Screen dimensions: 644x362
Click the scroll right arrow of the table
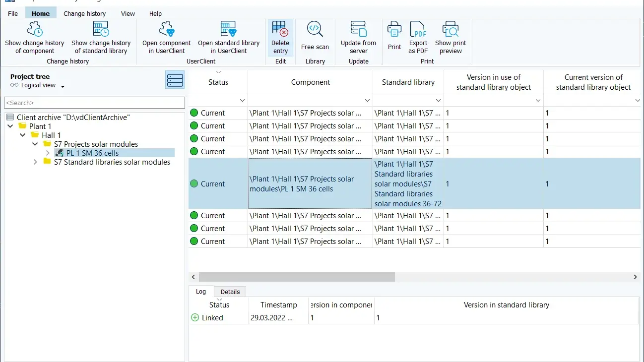pos(635,277)
